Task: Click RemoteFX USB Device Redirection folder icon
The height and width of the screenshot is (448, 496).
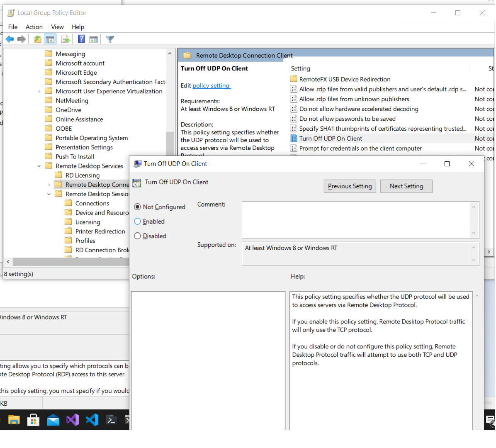Action: 294,79
